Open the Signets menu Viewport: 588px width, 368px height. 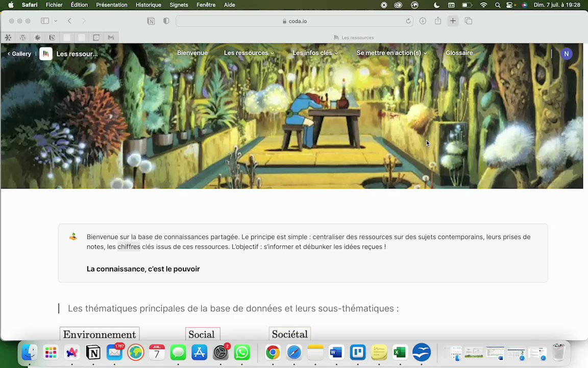coord(179,5)
